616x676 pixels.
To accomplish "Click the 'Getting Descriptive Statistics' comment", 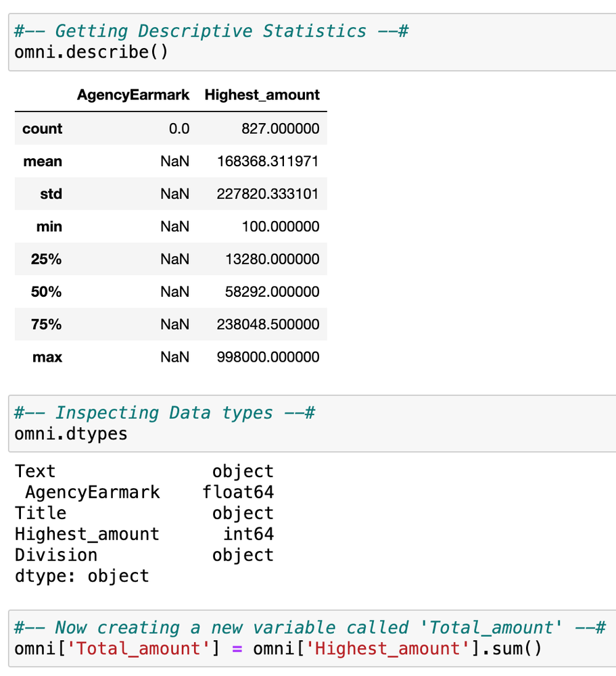I will [211, 31].
